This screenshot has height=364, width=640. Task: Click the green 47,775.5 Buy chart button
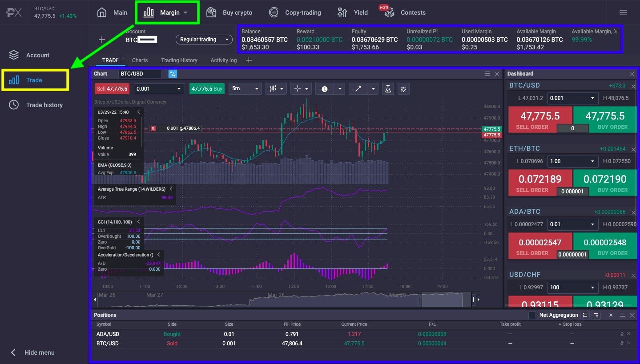point(207,88)
